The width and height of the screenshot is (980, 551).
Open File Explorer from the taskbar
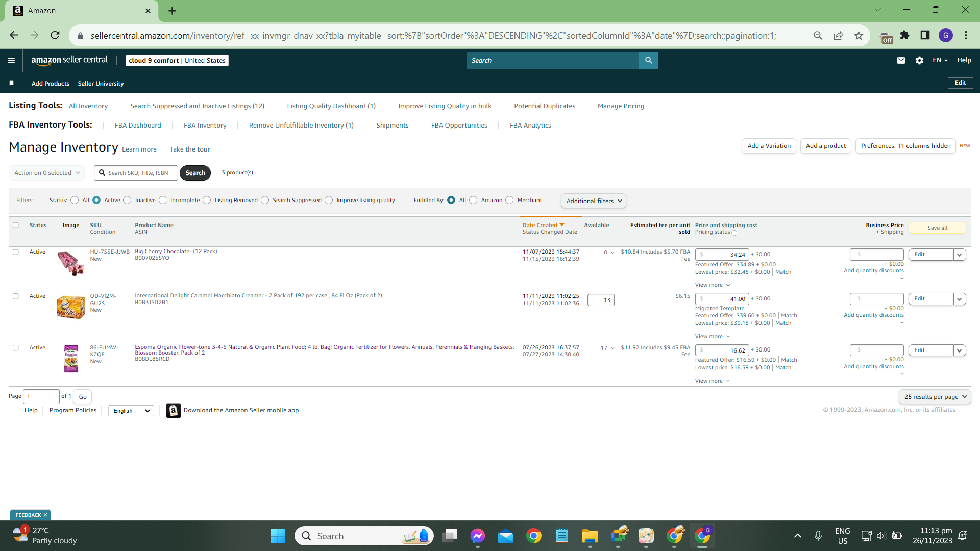click(x=590, y=536)
